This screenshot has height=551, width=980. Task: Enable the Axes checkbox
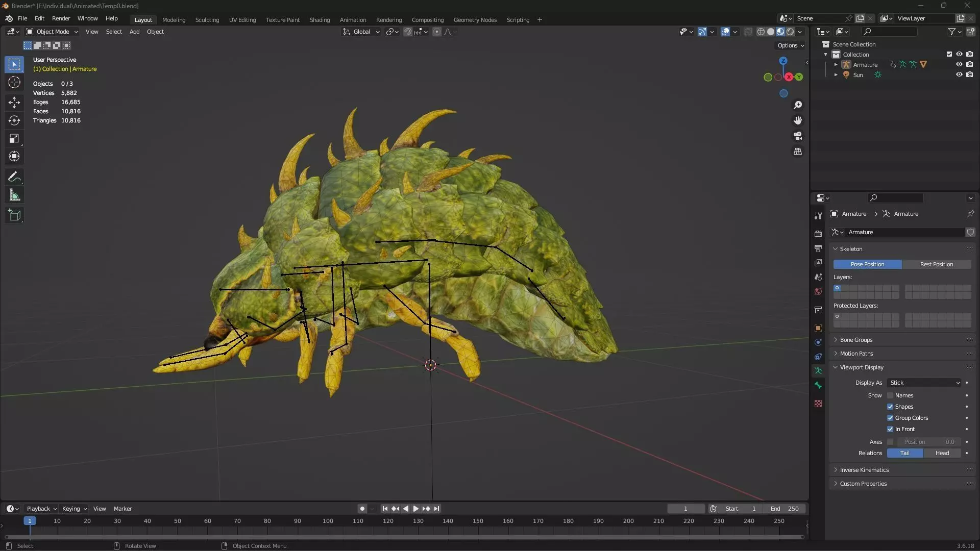coord(890,442)
